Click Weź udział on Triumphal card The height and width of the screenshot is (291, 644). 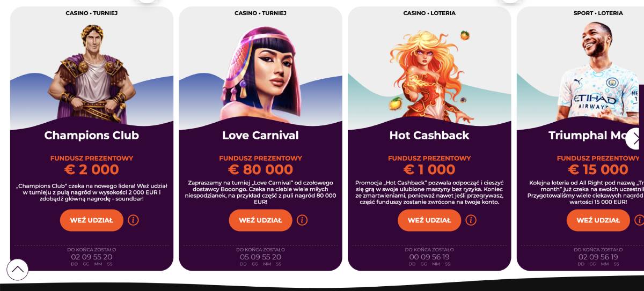pos(598,220)
